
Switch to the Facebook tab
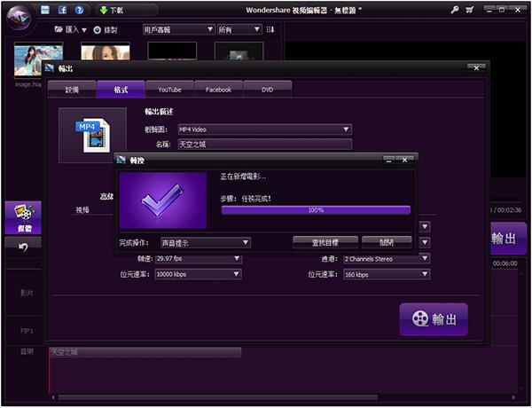tap(218, 90)
